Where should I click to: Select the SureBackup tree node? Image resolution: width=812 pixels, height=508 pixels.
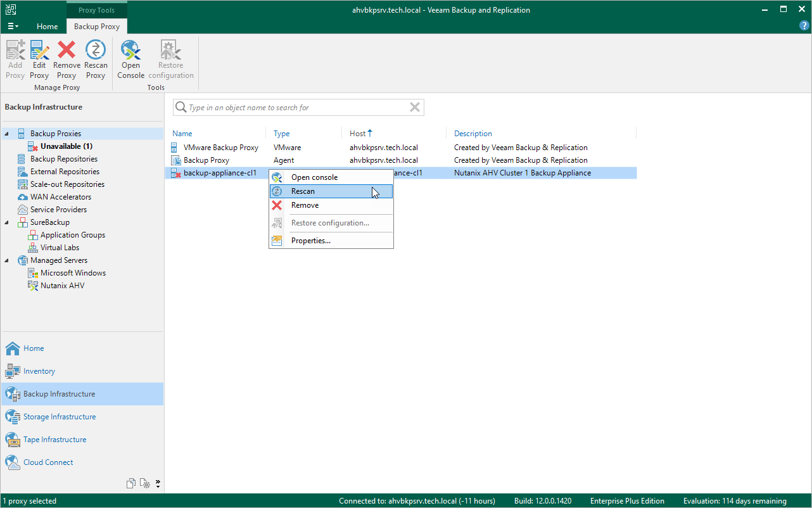coord(50,222)
